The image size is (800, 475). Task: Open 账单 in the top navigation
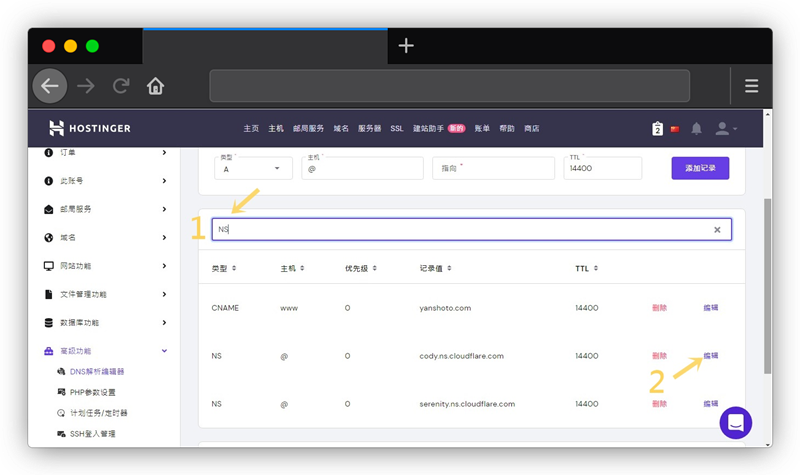(x=482, y=129)
